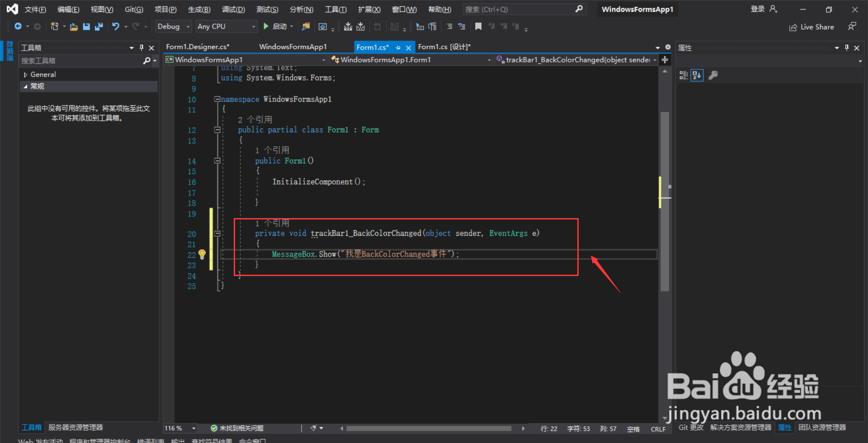Viewport: 868px width, 443px height.
Task: Collapse the 常规 toolbox group
Action: pos(25,86)
